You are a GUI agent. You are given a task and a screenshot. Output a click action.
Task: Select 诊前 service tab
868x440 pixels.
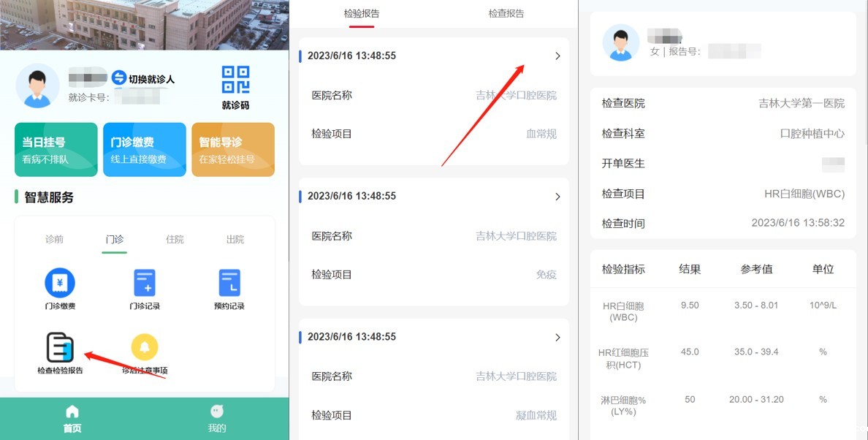coord(54,239)
